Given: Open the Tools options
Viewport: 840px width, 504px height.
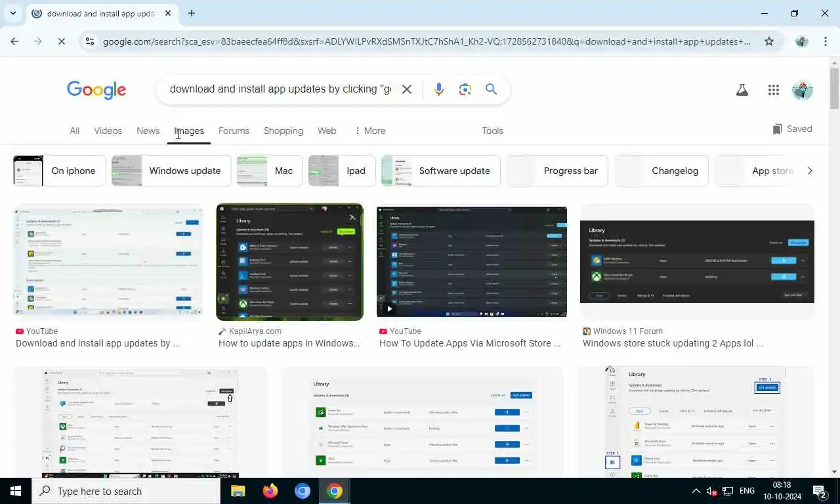Looking at the screenshot, I should coord(492,131).
